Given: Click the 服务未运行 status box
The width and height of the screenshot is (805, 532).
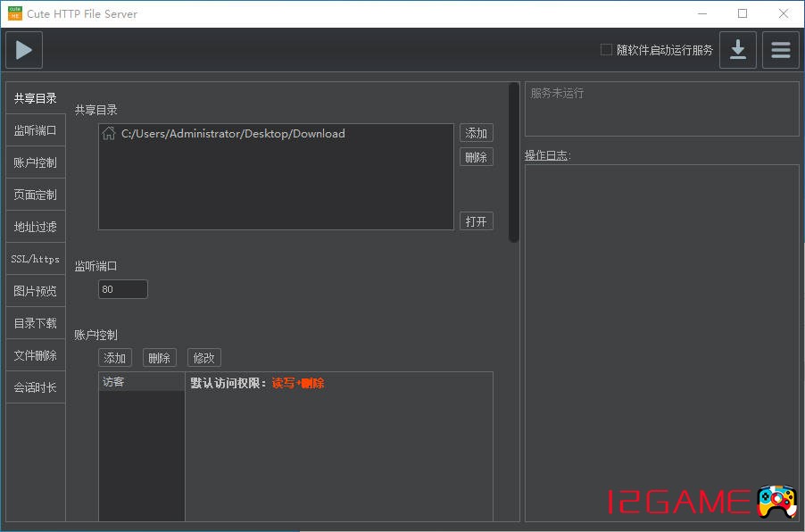Looking at the screenshot, I should 662,109.
